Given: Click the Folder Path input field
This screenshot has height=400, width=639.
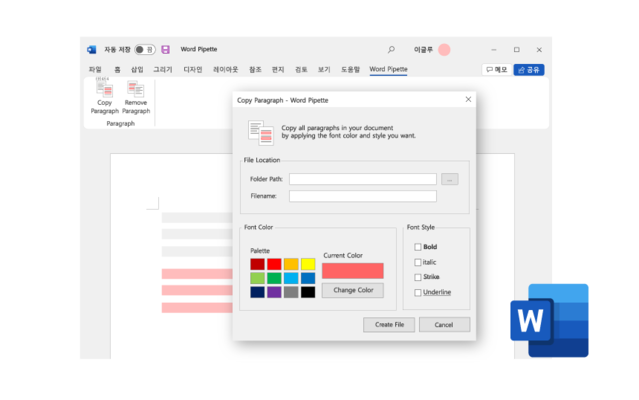Looking at the screenshot, I should pyautogui.click(x=363, y=179).
